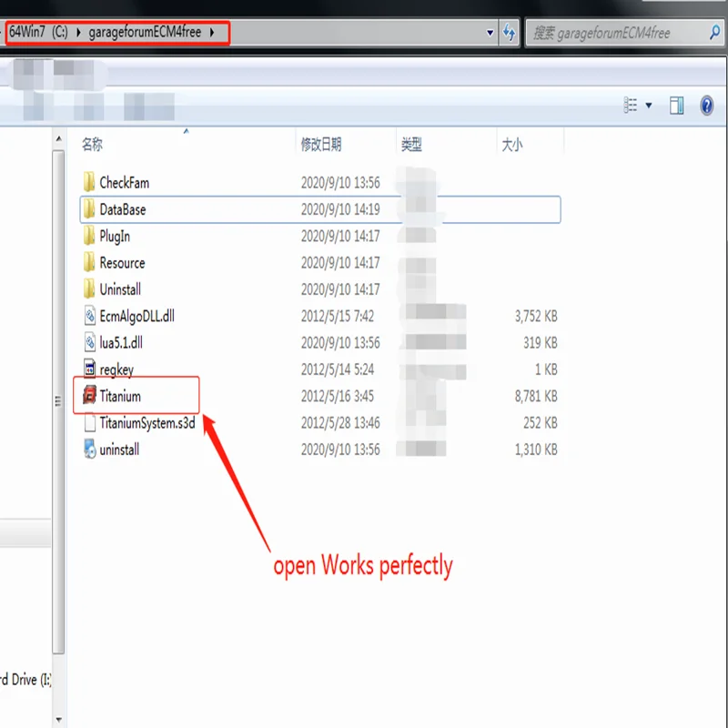Expand the arrow after garageforumECM4free in path
Image resolution: width=728 pixels, height=728 pixels.
coord(212,32)
